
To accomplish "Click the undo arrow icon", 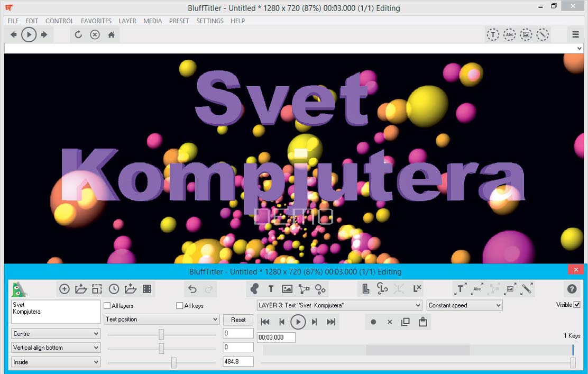I will click(192, 289).
